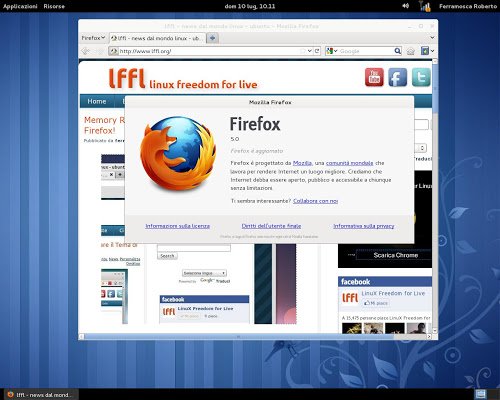Expand the Seleziona lingua translate dropdown
This screenshot has height=400, width=500.
point(204,273)
